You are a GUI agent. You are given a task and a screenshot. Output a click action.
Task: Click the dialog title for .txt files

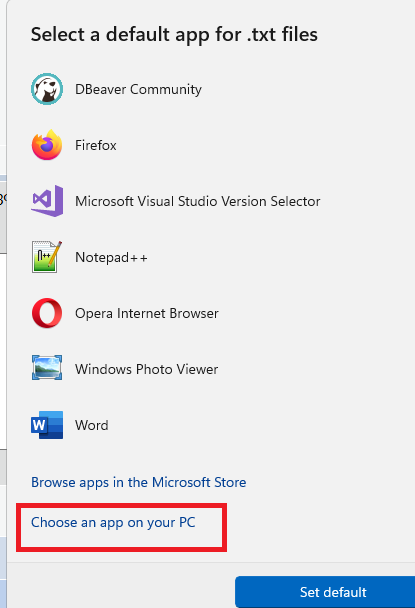pyautogui.click(x=174, y=34)
